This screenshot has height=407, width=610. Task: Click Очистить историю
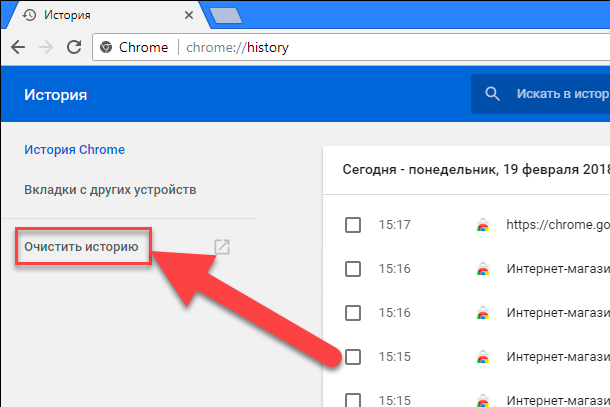(x=81, y=247)
